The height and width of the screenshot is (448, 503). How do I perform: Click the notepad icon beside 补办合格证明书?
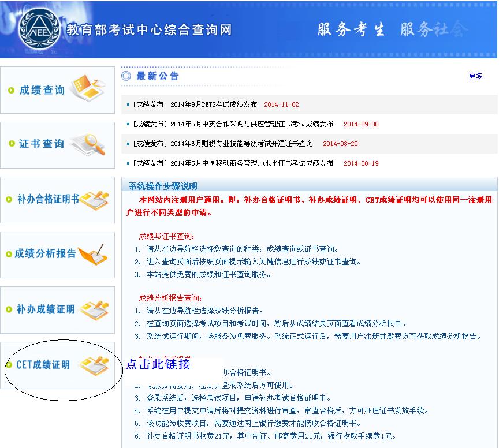coord(94,200)
